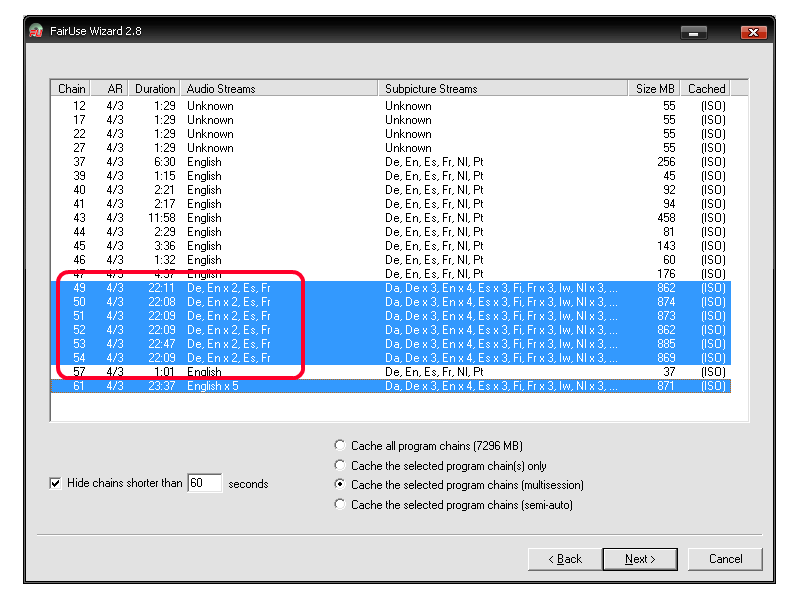Screen dimensions: 800x600
Task: Minimize the FairUse Wizard window
Action: coord(693,33)
